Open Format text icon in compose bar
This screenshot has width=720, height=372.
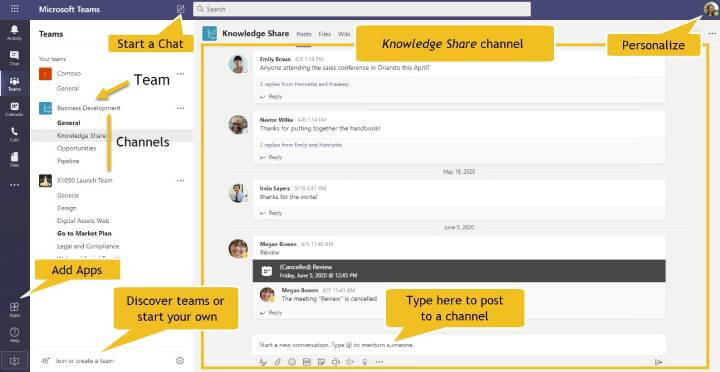pyautogui.click(x=263, y=362)
